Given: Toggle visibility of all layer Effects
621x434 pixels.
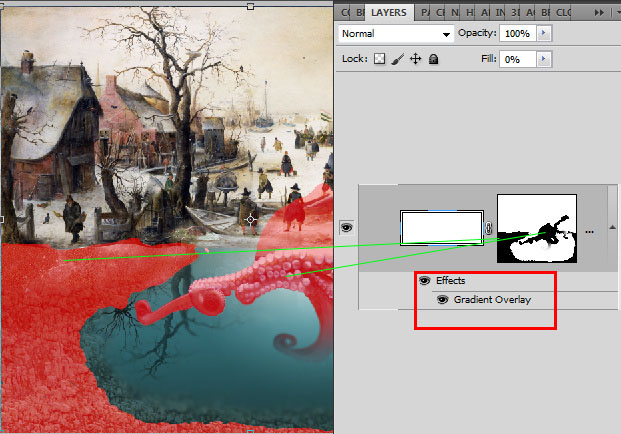Looking at the screenshot, I should click(x=425, y=280).
